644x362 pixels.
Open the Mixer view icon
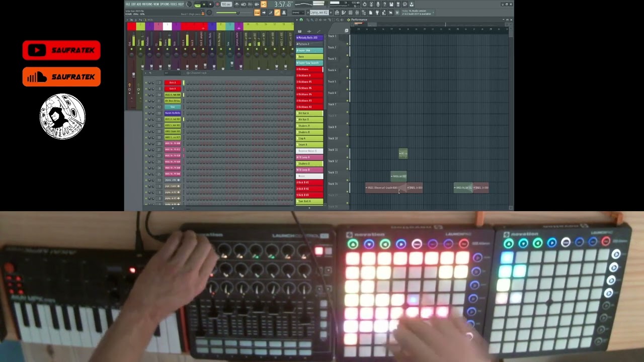[x=357, y=13]
